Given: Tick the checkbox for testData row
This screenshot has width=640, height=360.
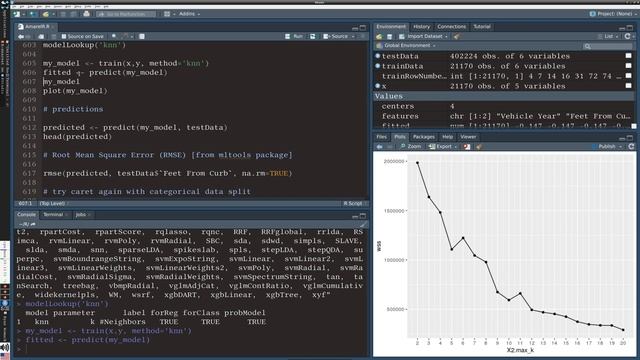Looking at the screenshot, I should pyautogui.click(x=629, y=56).
